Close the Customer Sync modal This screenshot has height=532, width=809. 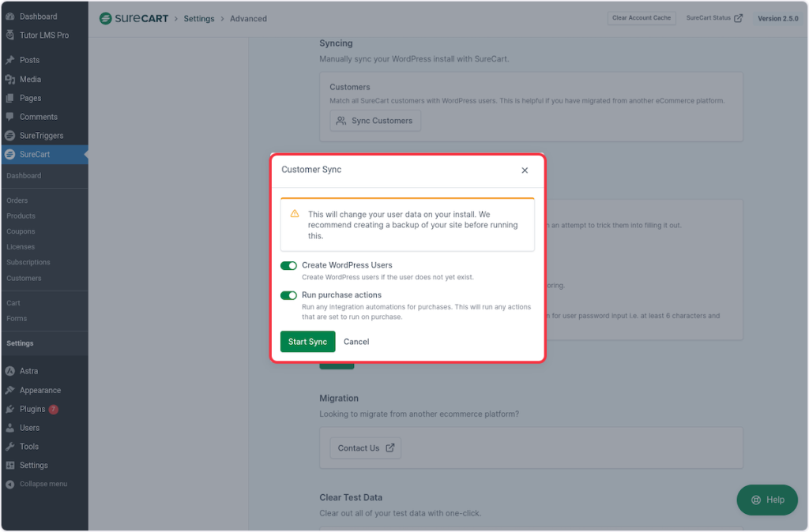click(x=525, y=170)
